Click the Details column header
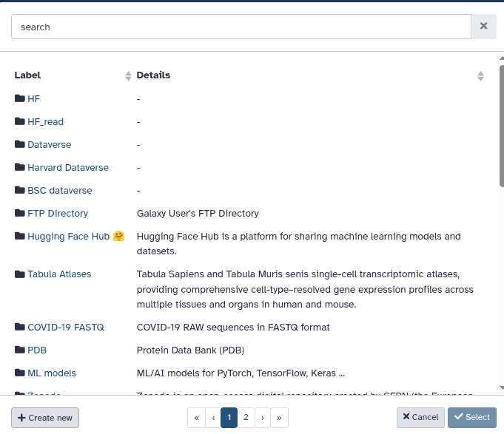504x434 pixels. (x=153, y=75)
